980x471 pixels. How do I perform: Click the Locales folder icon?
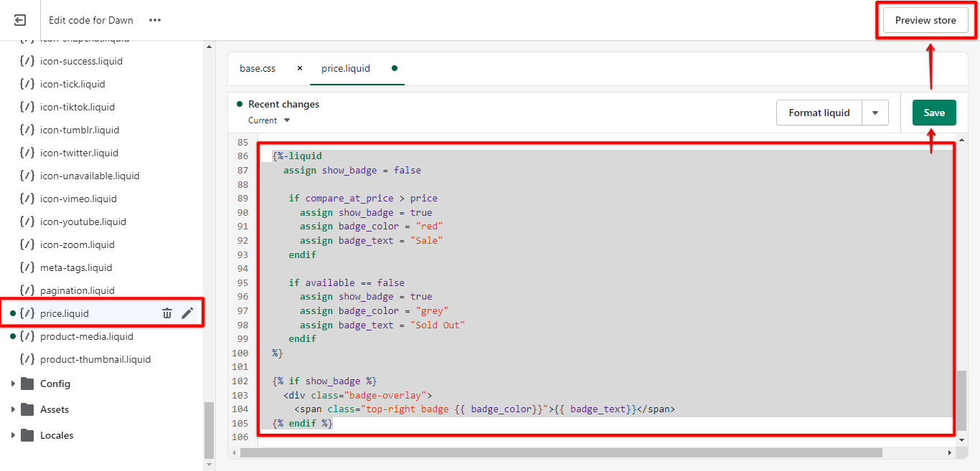pos(28,435)
